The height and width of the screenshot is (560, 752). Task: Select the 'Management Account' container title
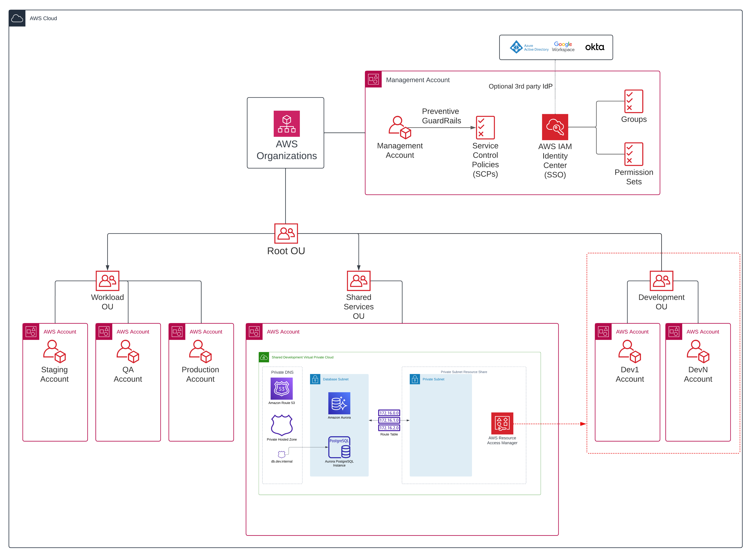[418, 80]
